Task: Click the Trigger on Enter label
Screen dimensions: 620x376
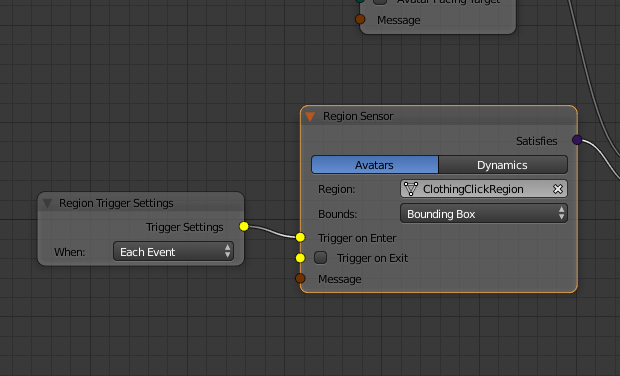Action: 357,238
